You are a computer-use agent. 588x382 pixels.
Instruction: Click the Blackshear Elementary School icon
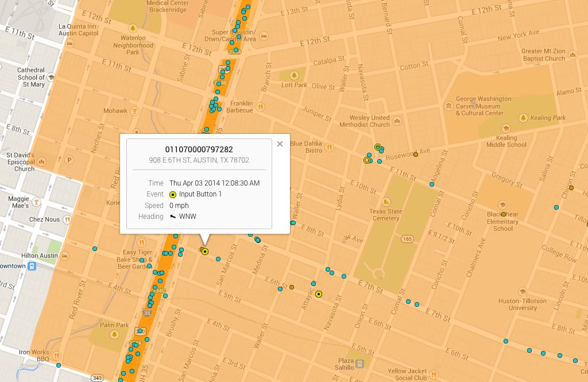click(502, 205)
